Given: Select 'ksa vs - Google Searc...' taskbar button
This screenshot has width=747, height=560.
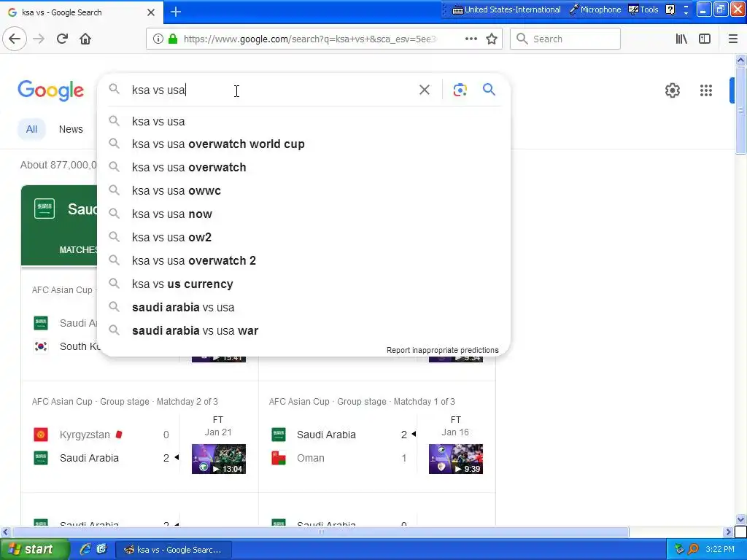Looking at the screenshot, I should tap(173, 550).
